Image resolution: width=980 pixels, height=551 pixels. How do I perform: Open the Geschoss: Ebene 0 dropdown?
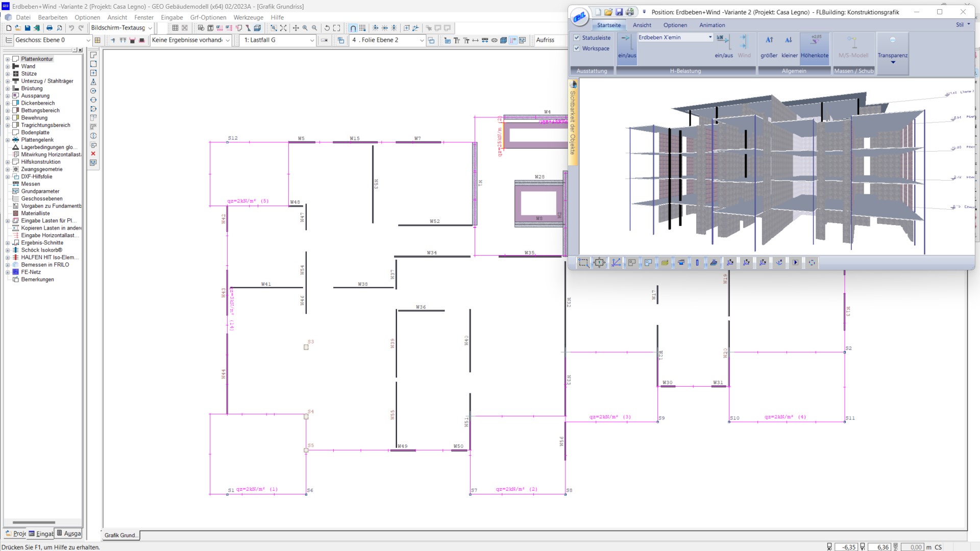88,40
